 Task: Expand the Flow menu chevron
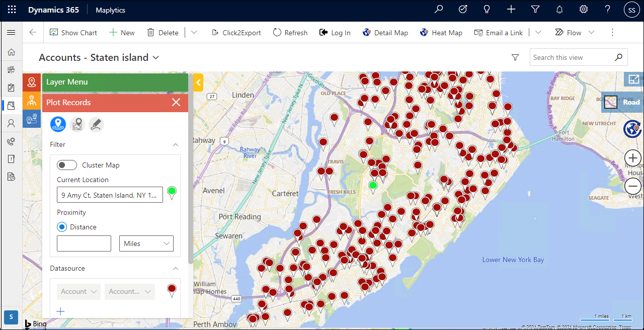point(592,33)
